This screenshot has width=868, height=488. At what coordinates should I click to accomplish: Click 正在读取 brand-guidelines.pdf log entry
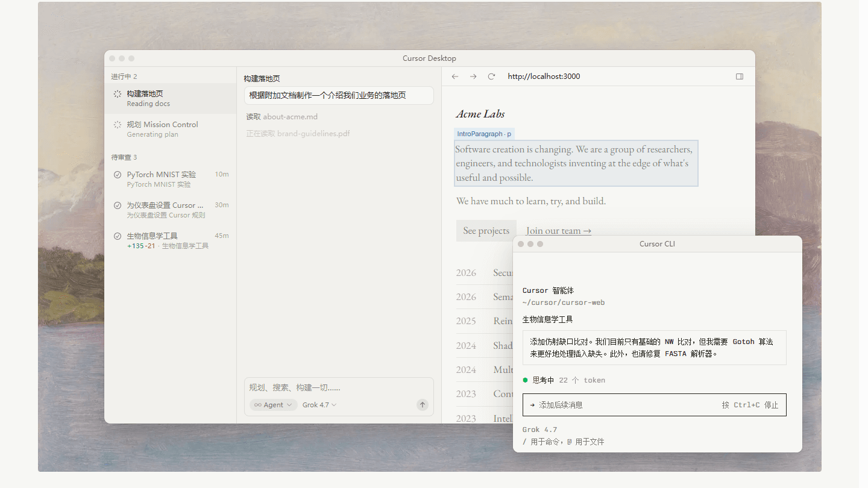point(298,134)
